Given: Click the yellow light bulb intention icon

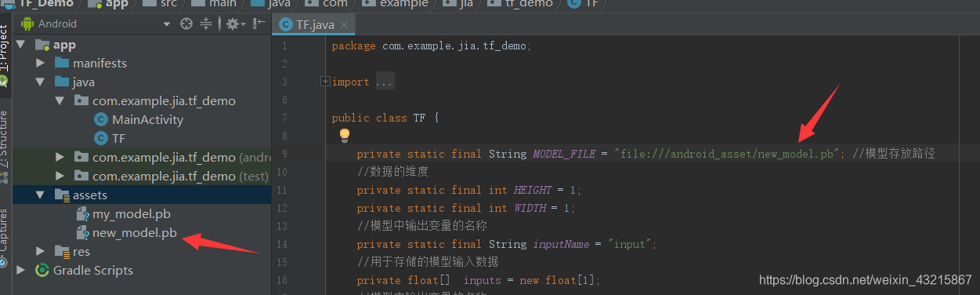Looking at the screenshot, I should coord(344,136).
